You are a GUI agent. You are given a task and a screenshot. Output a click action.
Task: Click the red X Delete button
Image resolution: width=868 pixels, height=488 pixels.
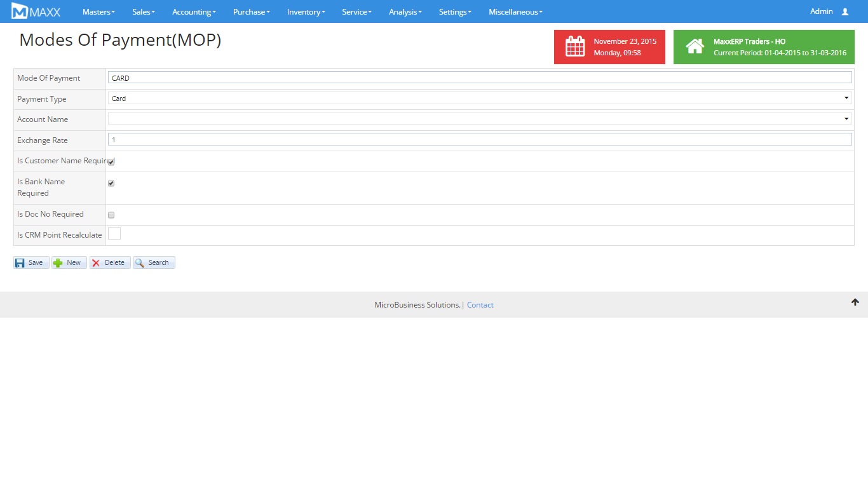[110, 262]
